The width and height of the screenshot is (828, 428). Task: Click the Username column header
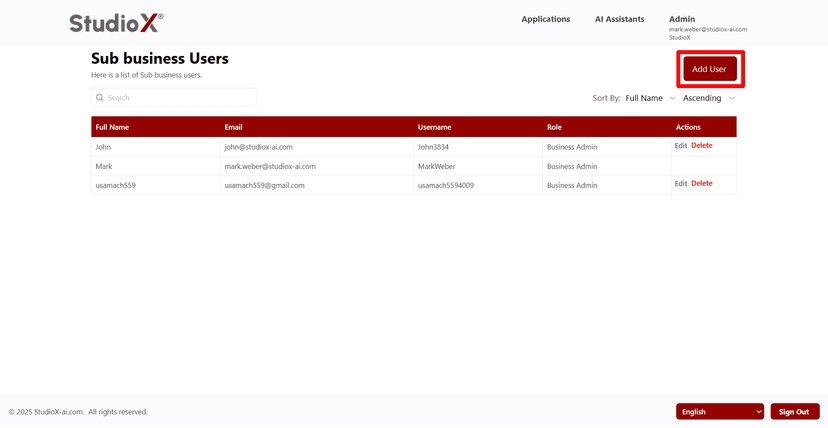[x=434, y=127]
